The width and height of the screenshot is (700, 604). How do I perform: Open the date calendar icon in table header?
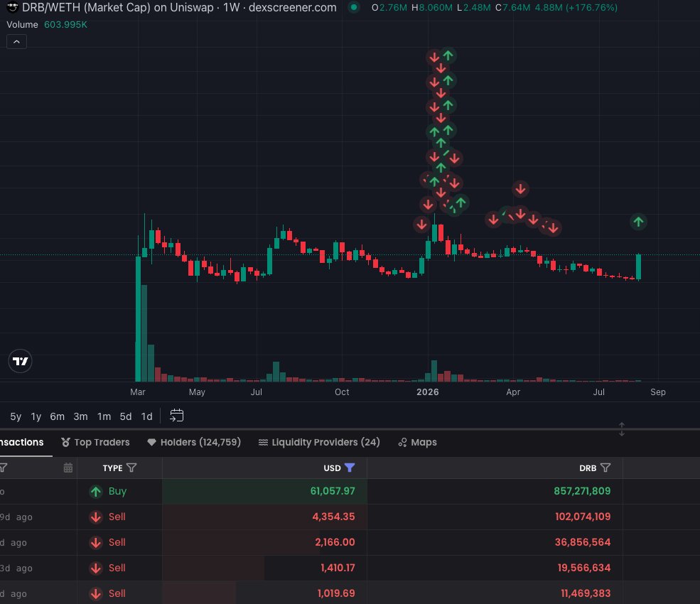pyautogui.click(x=68, y=468)
